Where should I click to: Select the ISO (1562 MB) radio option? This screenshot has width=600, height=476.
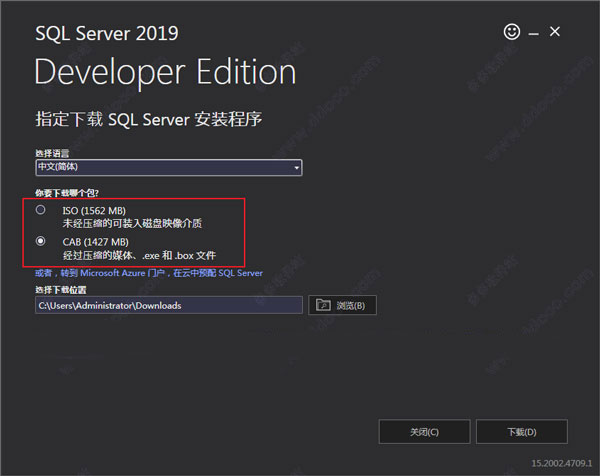point(41,210)
